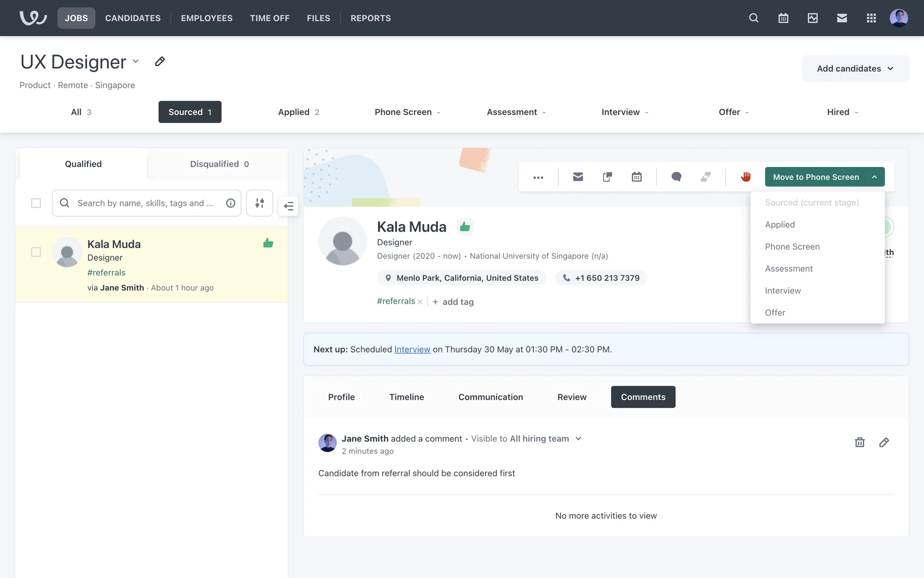Viewport: 924px width, 578px height.
Task: Click the add tag button
Action: 453,302
